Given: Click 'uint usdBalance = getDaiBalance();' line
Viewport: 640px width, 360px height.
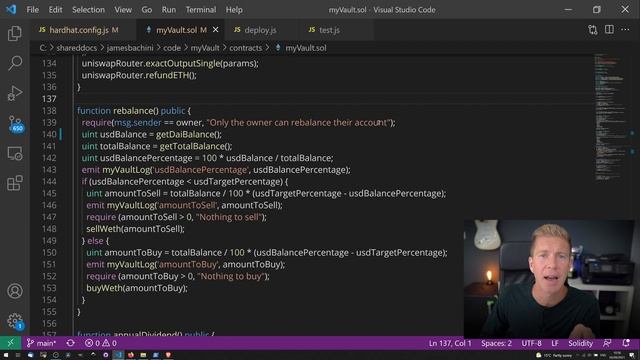Looking at the screenshot, I should [152, 134].
